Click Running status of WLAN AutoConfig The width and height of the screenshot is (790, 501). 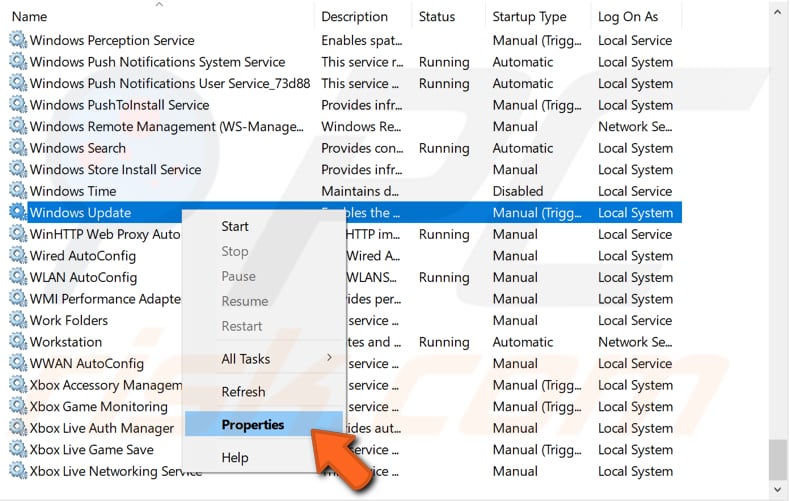(444, 278)
